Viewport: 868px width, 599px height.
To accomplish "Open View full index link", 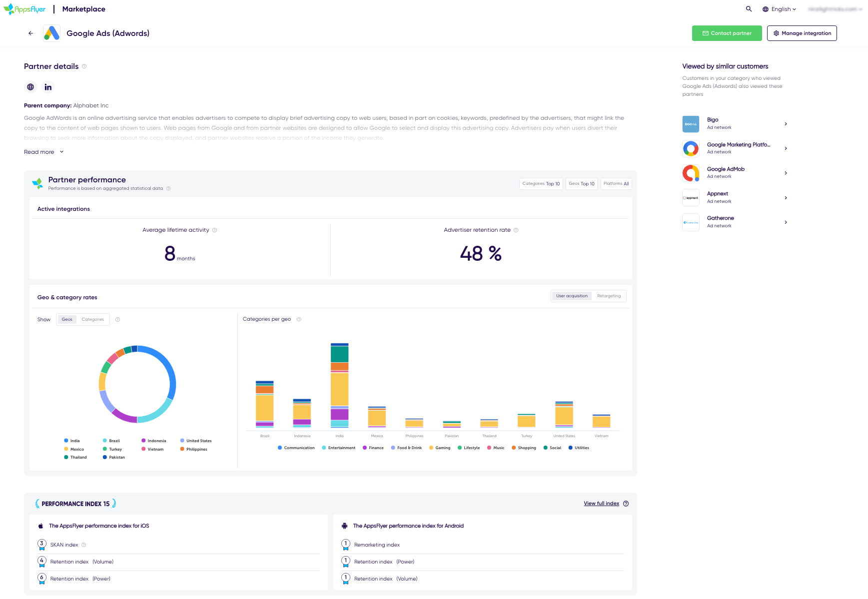I will (601, 504).
